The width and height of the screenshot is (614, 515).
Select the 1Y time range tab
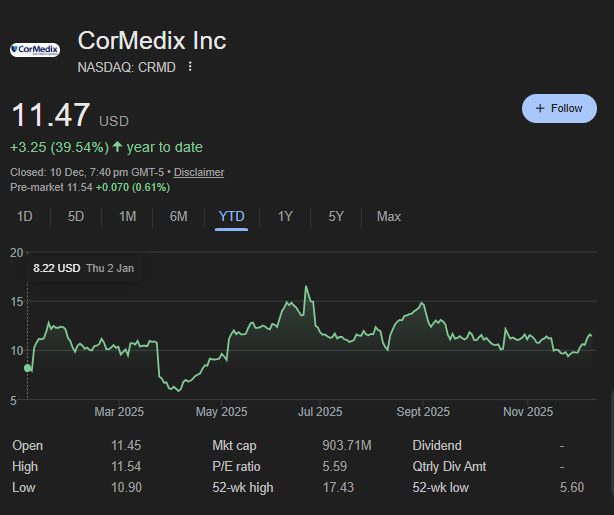(x=285, y=217)
